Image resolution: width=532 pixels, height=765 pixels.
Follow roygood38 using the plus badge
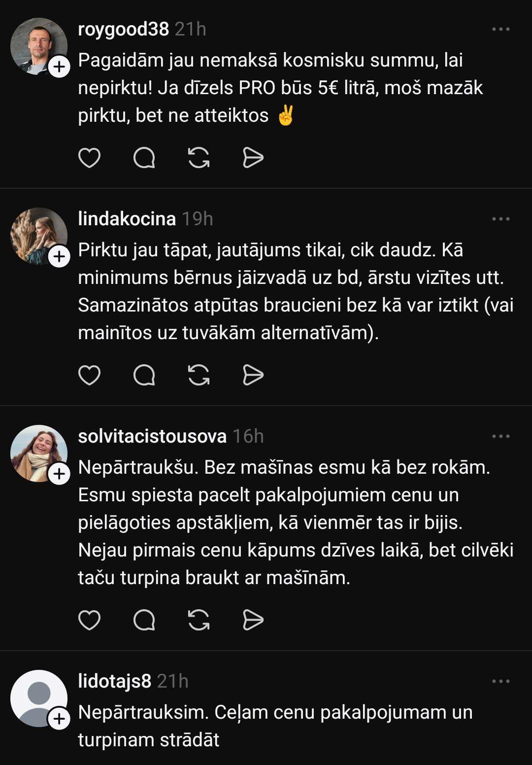point(59,67)
